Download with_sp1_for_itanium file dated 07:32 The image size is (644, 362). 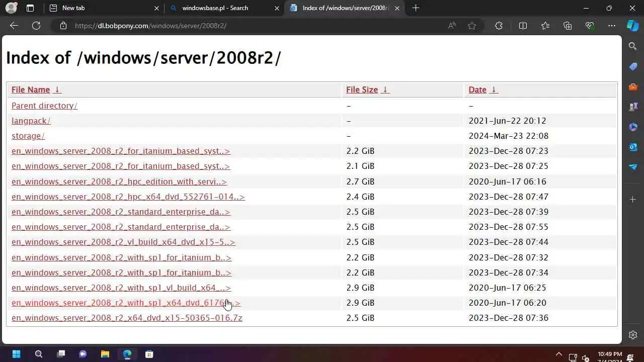click(122, 257)
